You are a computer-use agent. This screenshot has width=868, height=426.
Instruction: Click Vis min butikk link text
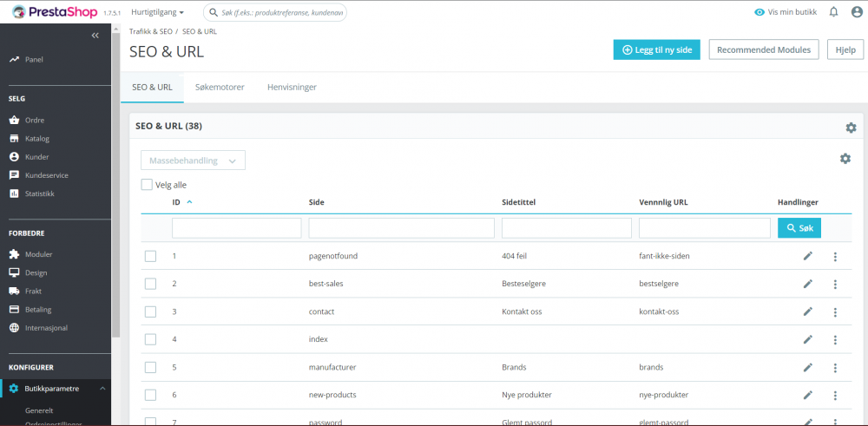[792, 11]
